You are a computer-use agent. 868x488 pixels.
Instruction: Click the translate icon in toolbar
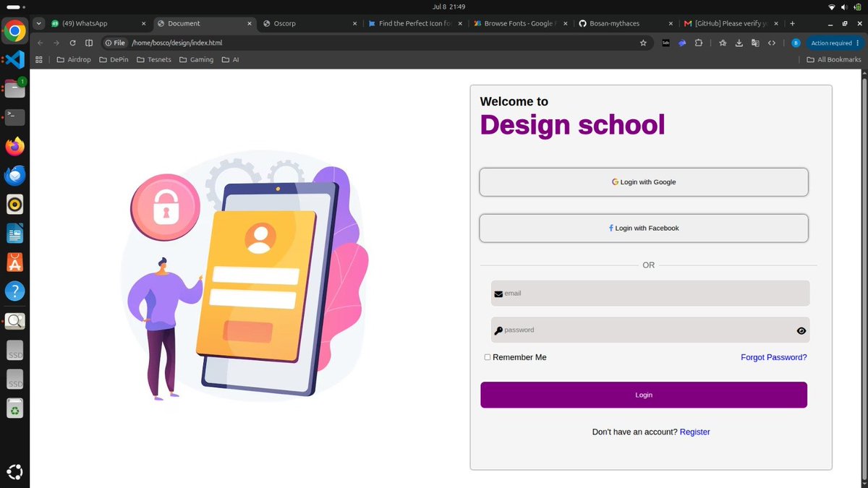[755, 43]
